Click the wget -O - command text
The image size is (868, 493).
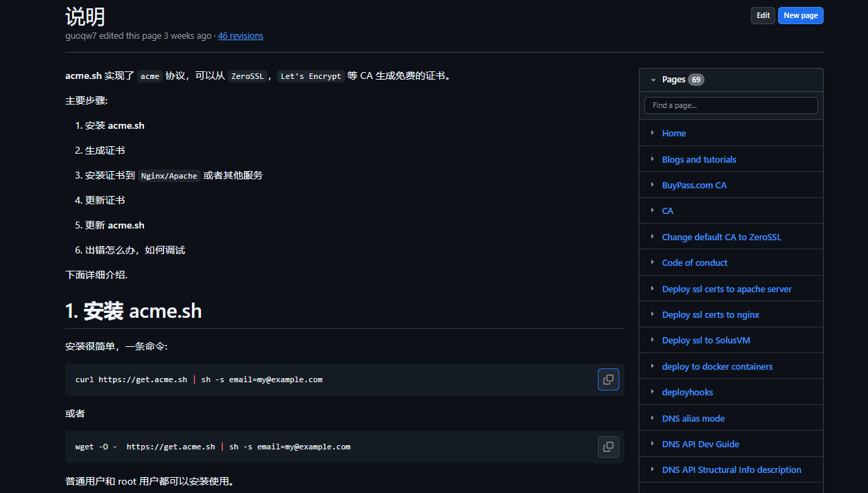coord(213,447)
